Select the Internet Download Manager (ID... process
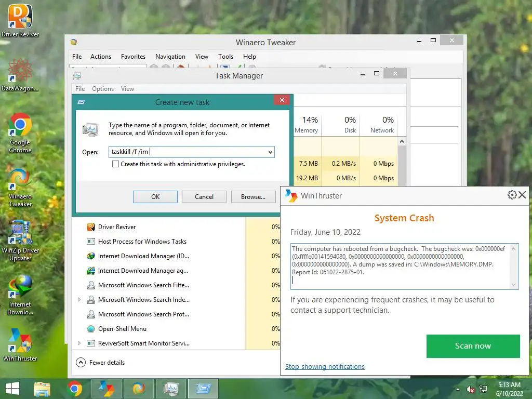 (x=176, y=256)
